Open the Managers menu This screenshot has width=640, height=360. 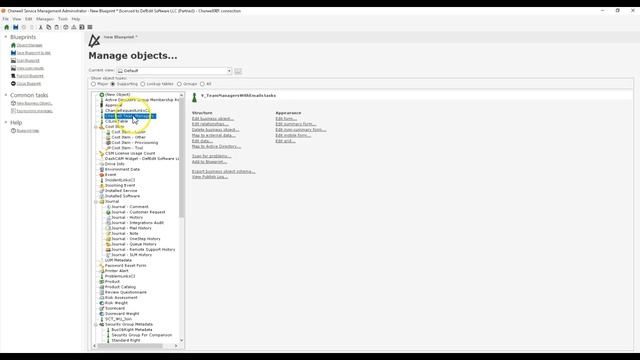pos(45,19)
